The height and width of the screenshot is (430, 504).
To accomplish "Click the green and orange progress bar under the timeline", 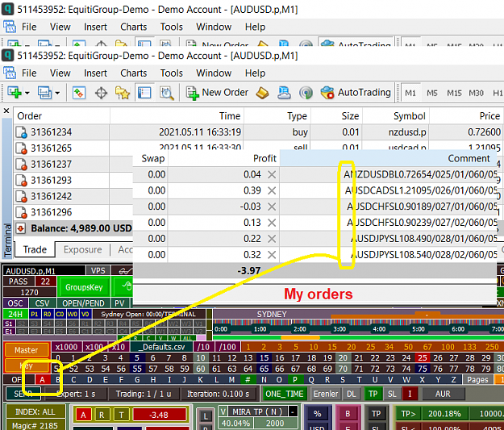I will point(358,338).
